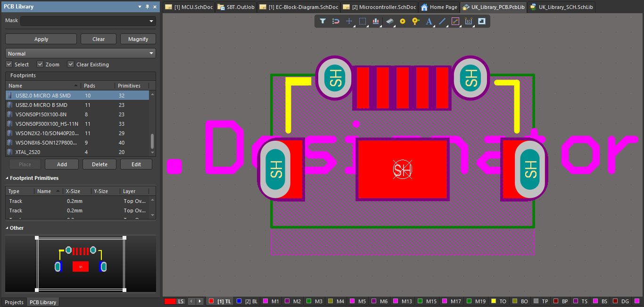Choose the rectangle selection tool
Viewport: 644px width, 307px height.
tap(363, 21)
